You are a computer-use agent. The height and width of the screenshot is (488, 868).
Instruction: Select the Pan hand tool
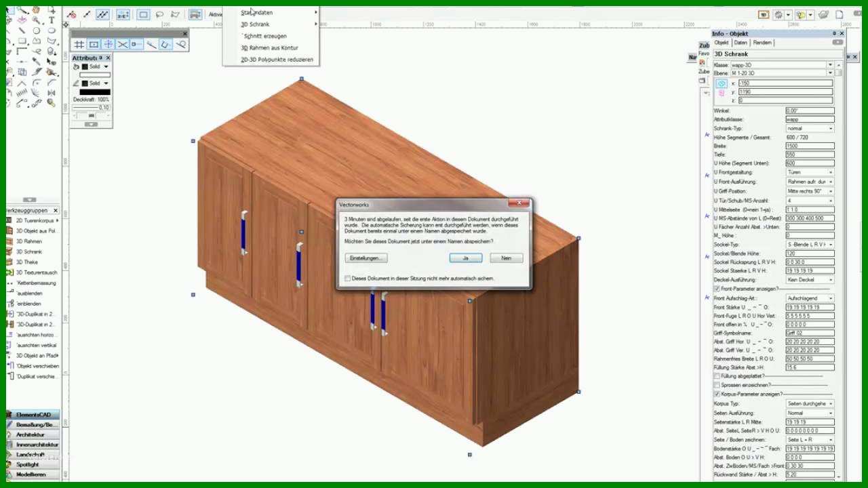click(36, 9)
